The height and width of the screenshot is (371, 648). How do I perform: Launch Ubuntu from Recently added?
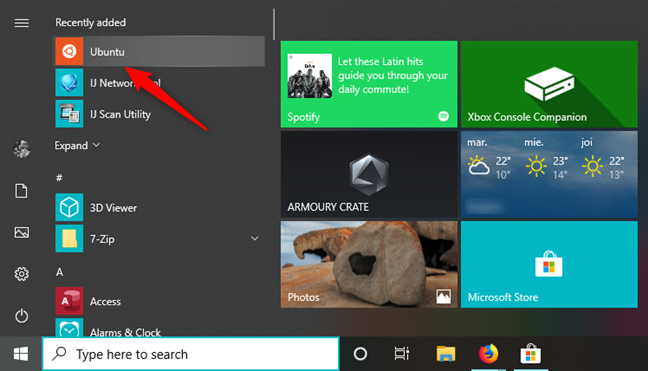pos(160,52)
